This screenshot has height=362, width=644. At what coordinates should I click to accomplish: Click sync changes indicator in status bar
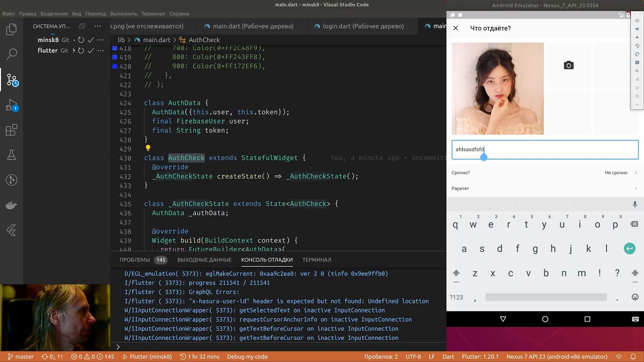click(52, 356)
